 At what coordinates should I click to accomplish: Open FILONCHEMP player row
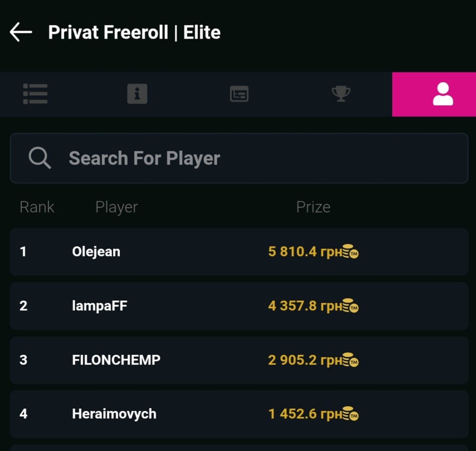click(x=116, y=360)
